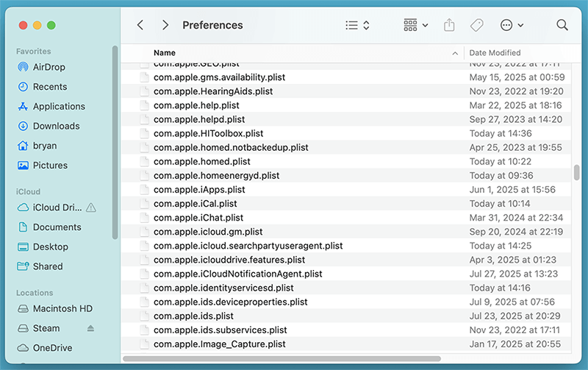Click the Recents clock icon
This screenshot has height=370, width=588.
coord(23,87)
